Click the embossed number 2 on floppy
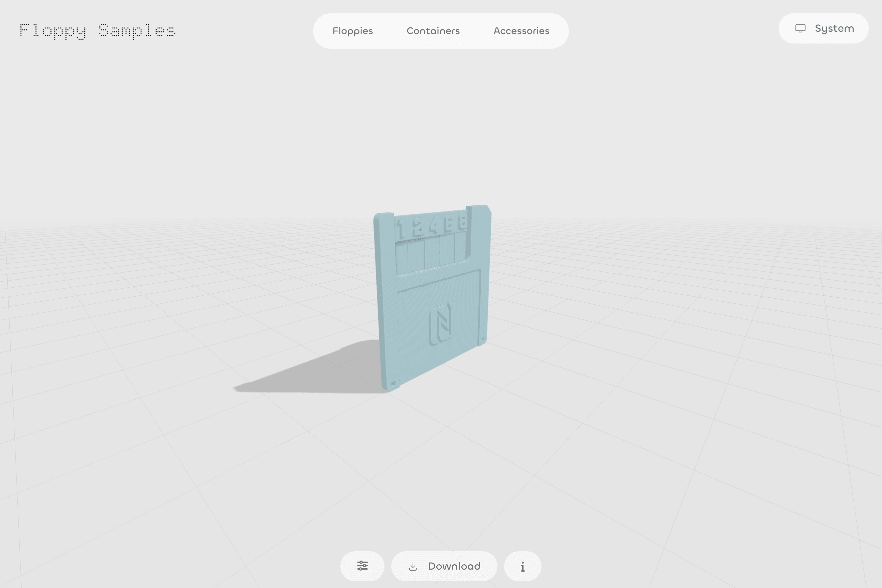Screen dimensions: 882x588 pos(419,227)
